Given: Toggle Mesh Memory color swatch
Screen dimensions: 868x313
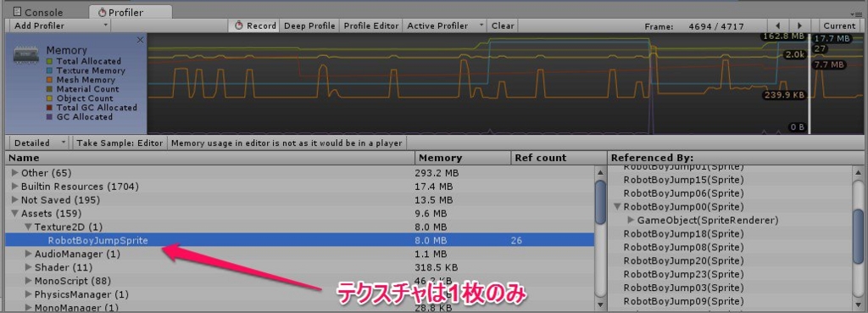Looking at the screenshot, I should pyautogui.click(x=50, y=80).
